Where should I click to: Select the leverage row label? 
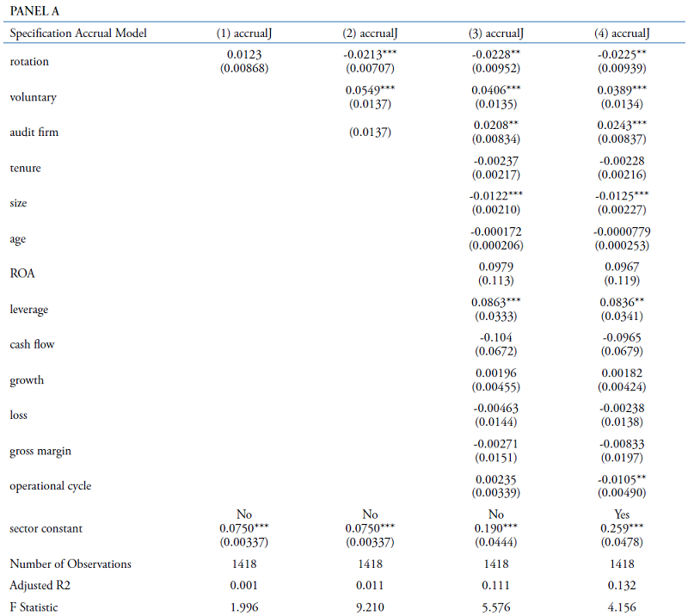pyautogui.click(x=29, y=309)
